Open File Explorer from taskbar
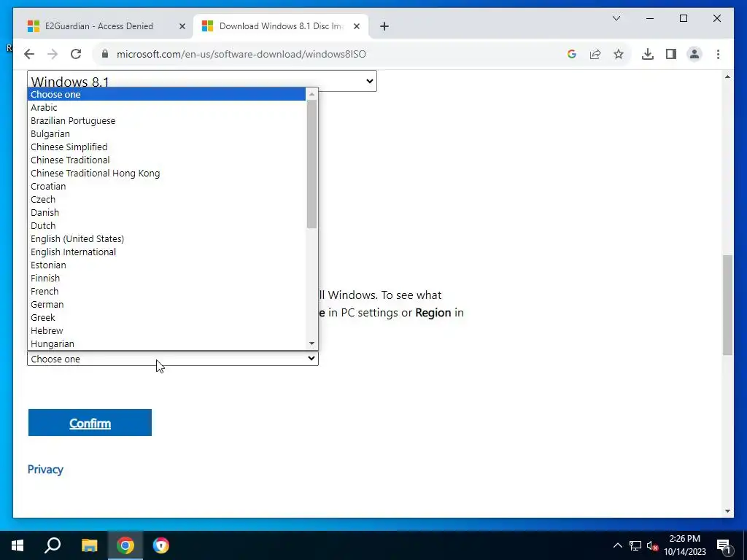This screenshot has height=560, width=747. pyautogui.click(x=89, y=545)
